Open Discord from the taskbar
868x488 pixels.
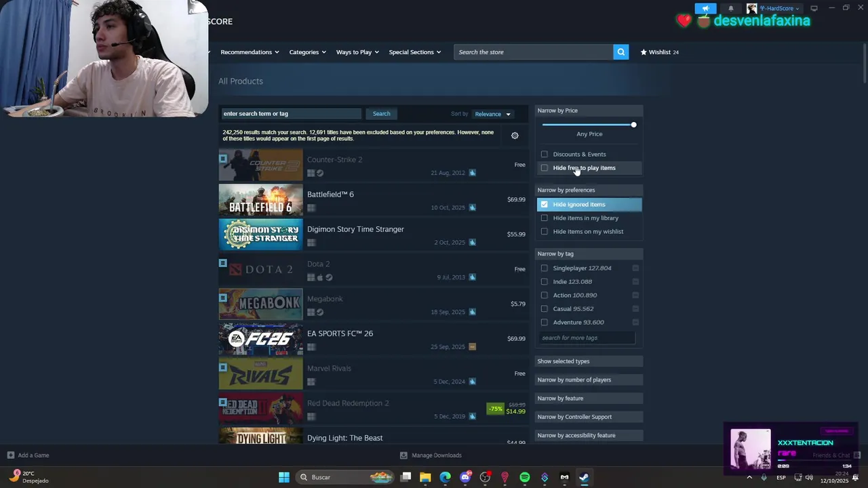pyautogui.click(x=465, y=477)
